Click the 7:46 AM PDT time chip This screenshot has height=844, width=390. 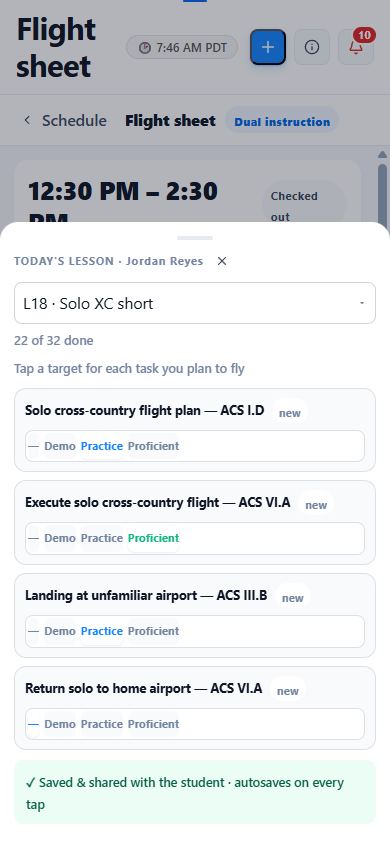click(x=182, y=48)
